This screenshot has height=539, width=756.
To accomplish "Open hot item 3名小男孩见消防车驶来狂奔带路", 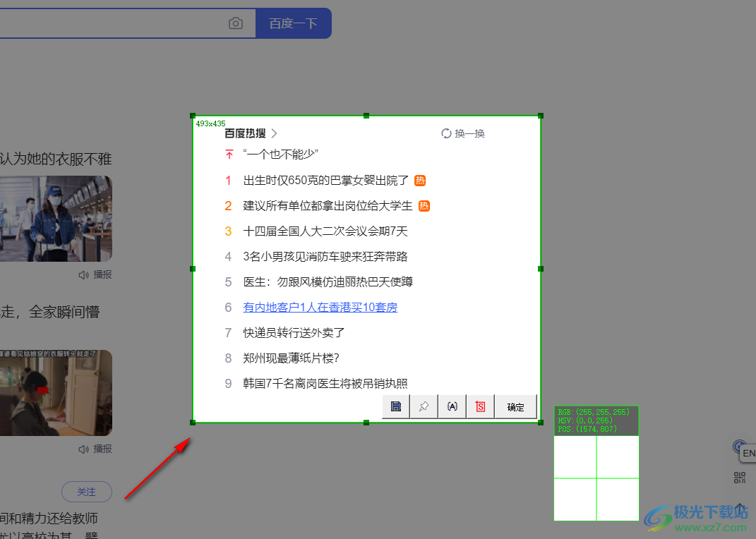I will [x=325, y=257].
